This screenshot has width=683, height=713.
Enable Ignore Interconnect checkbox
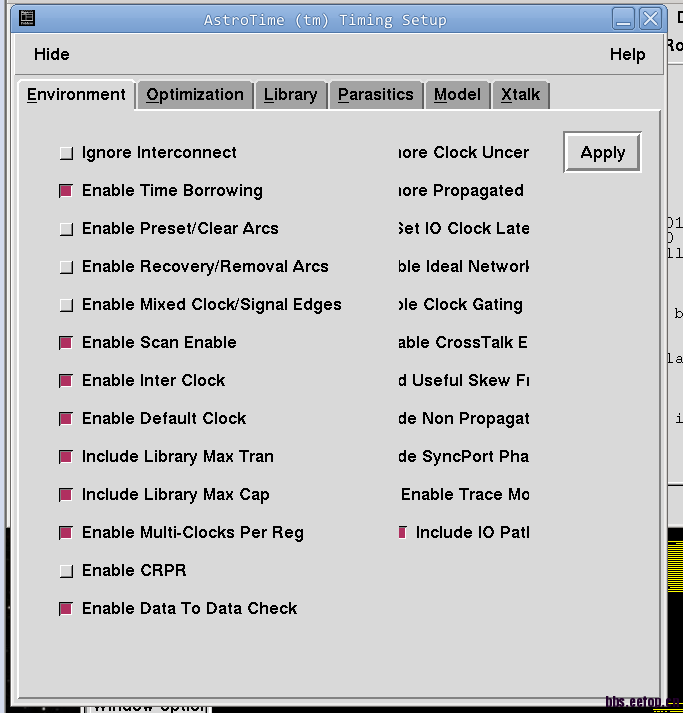66,153
